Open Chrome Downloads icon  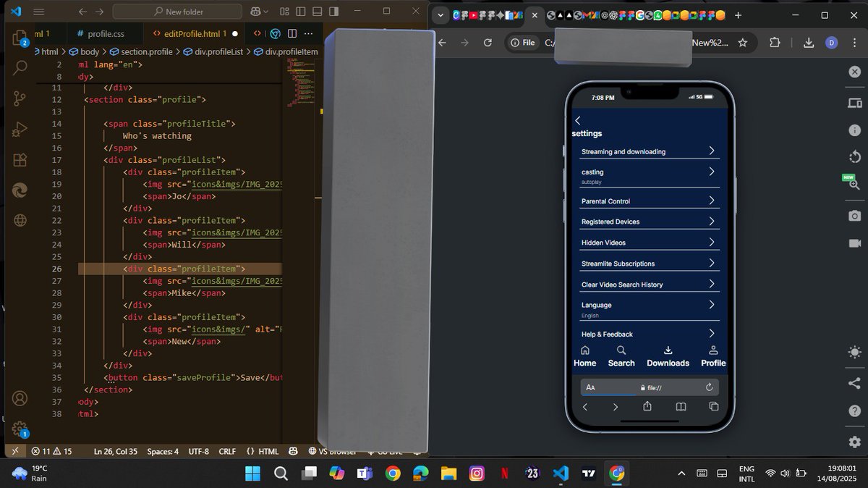click(x=809, y=43)
